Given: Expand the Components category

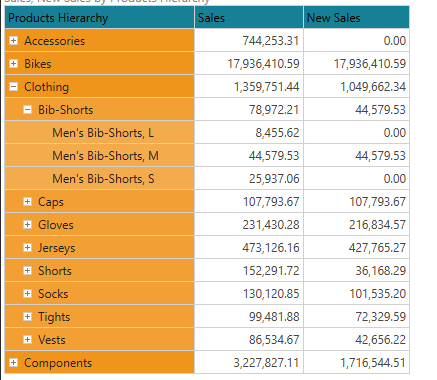Looking at the screenshot, I should pos(13,363).
